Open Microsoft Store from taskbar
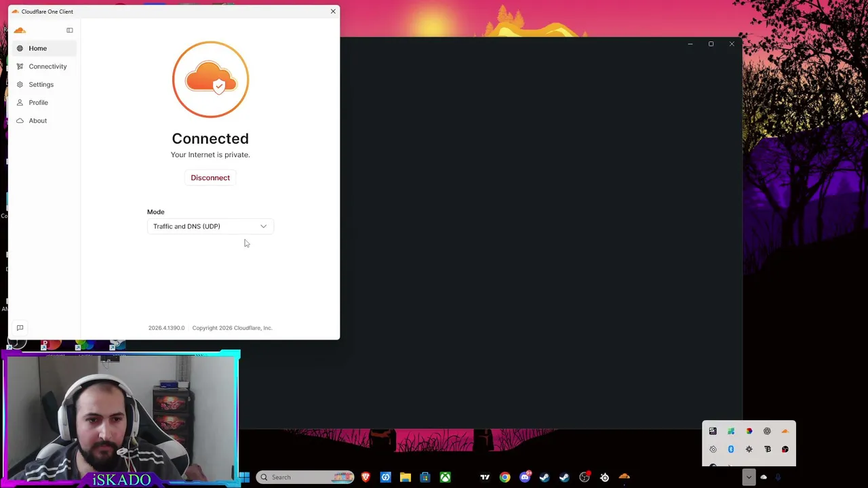 click(425, 477)
